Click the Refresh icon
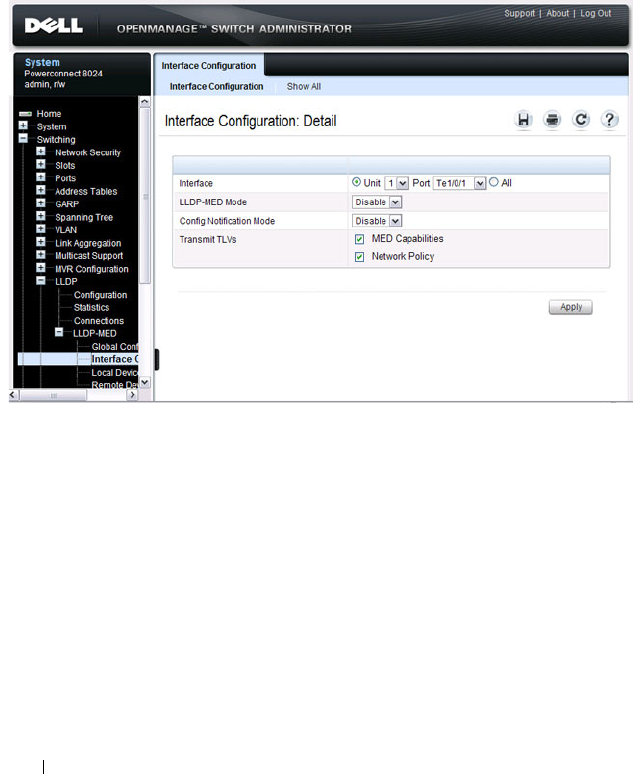 point(581,120)
